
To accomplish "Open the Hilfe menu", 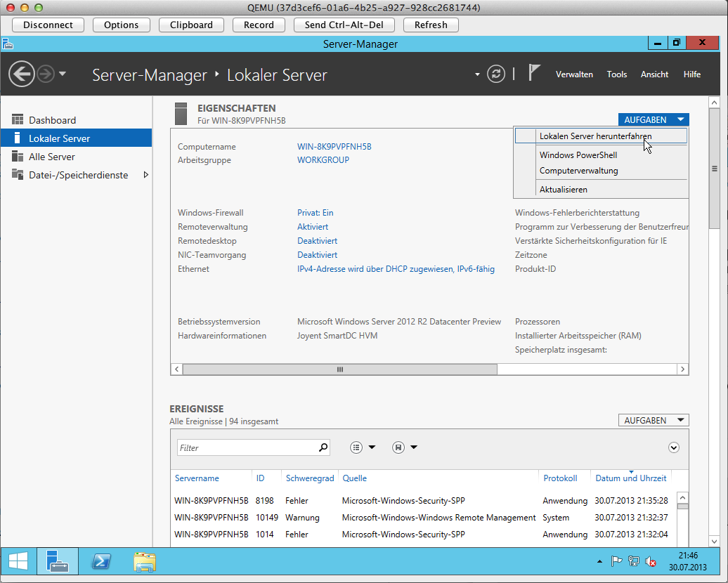I will [x=691, y=74].
